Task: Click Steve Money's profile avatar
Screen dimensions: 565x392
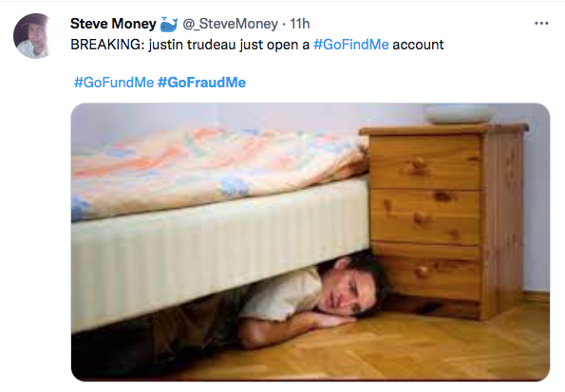Action: pos(36,36)
